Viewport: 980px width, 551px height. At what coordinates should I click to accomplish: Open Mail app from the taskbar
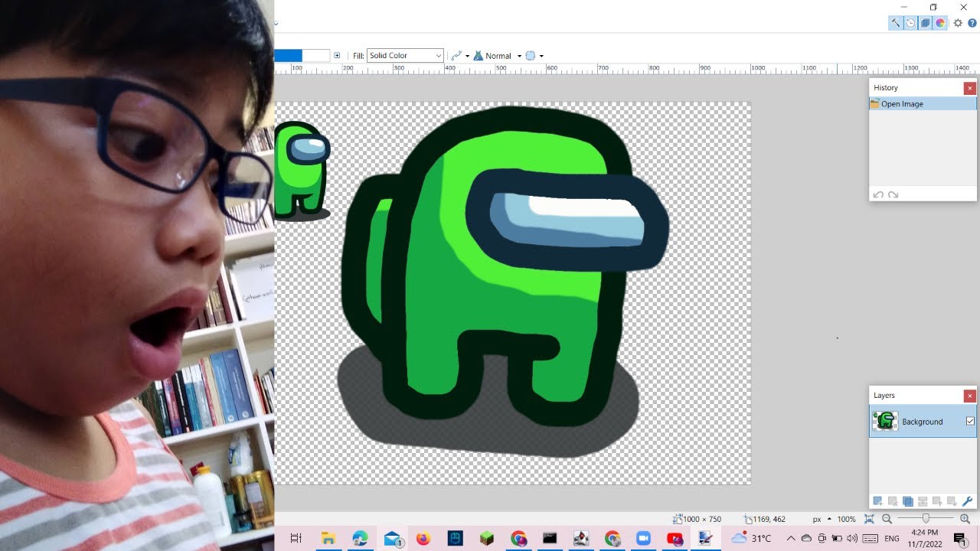(x=393, y=539)
